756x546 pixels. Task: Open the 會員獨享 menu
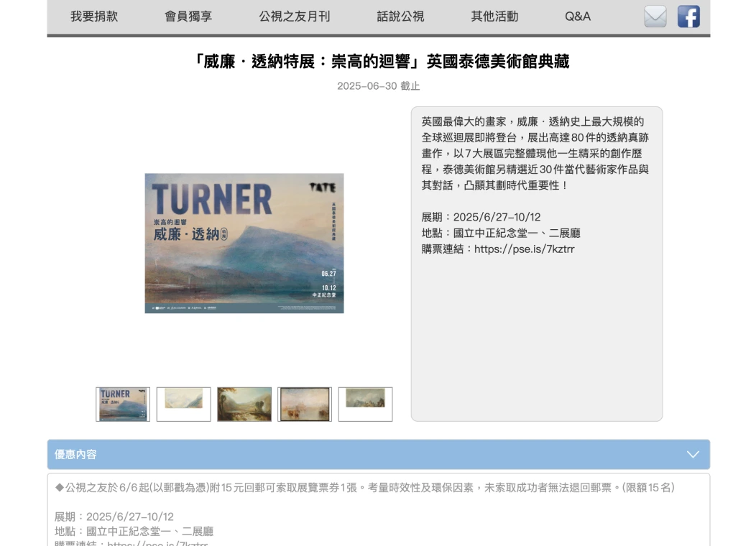tap(188, 17)
